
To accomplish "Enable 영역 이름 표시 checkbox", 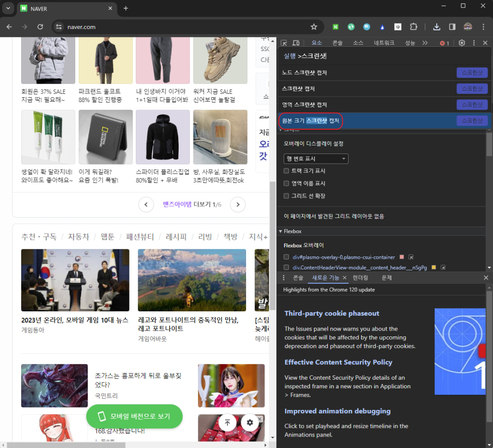I will (x=286, y=183).
